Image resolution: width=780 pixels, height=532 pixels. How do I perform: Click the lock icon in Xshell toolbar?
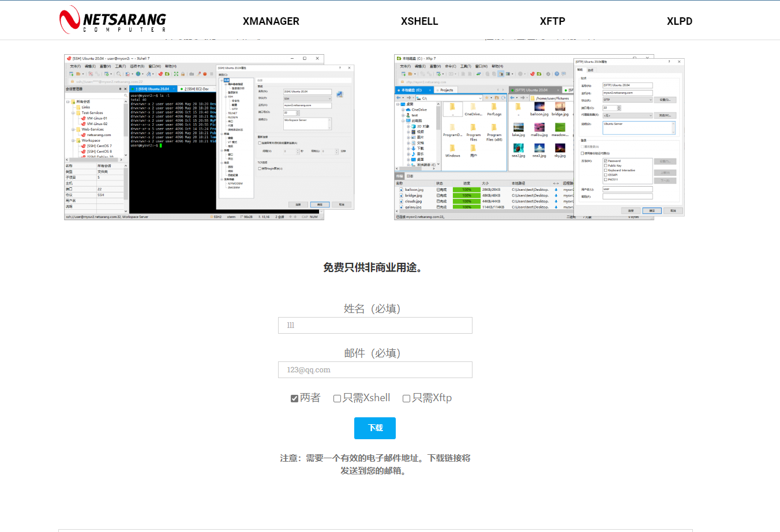183,73
